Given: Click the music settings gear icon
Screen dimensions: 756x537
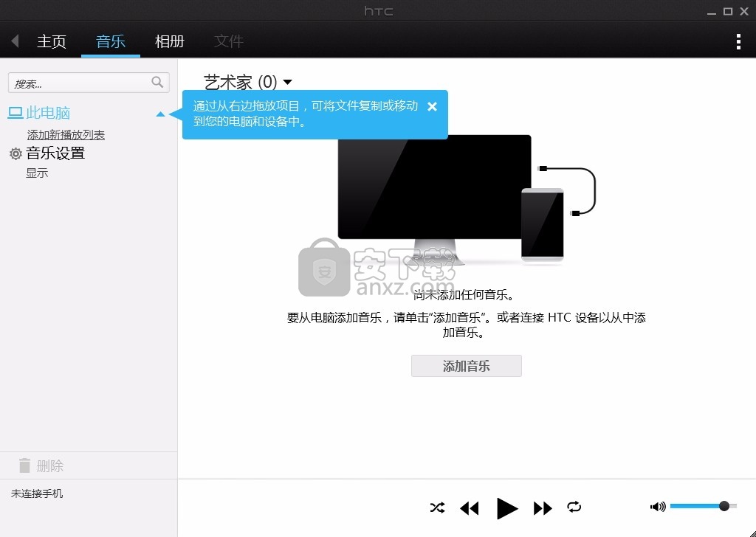Looking at the screenshot, I should point(16,153).
